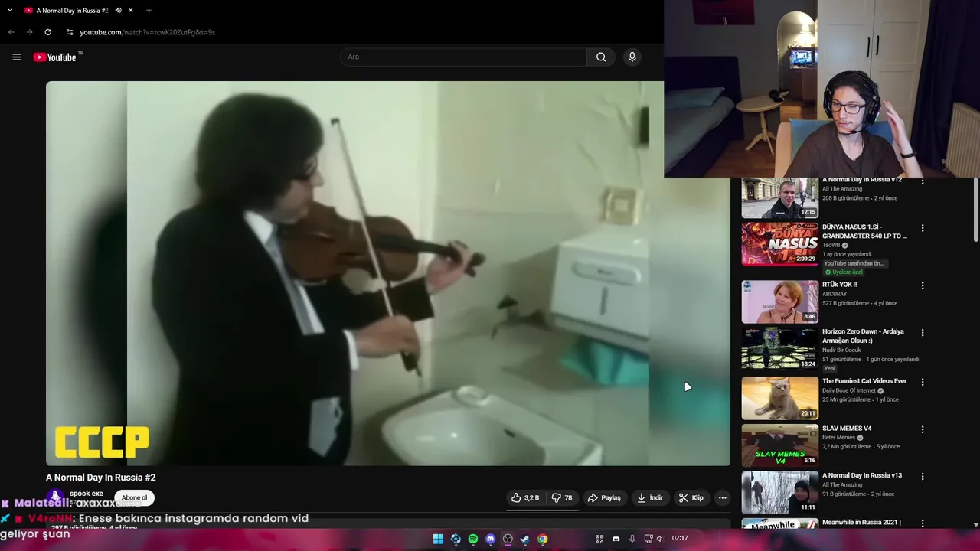Open the Beter Memes channel name
This screenshot has height=551, width=980.
(x=839, y=438)
